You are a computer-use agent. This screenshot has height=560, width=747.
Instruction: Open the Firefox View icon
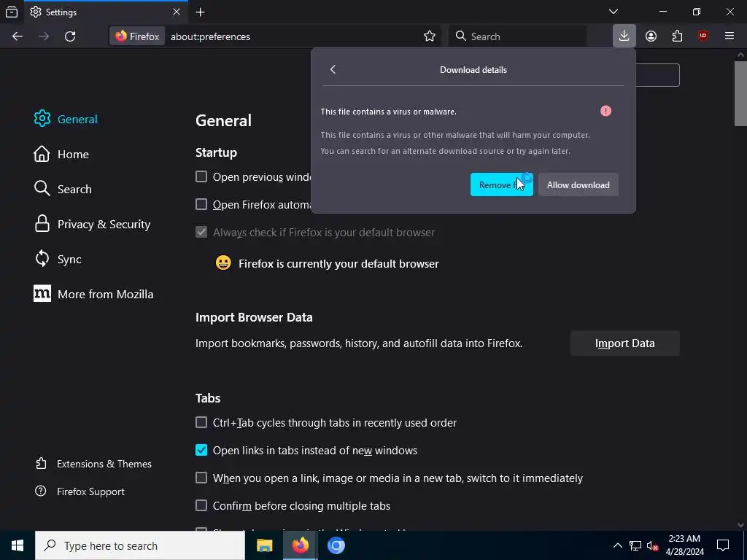tap(12, 12)
